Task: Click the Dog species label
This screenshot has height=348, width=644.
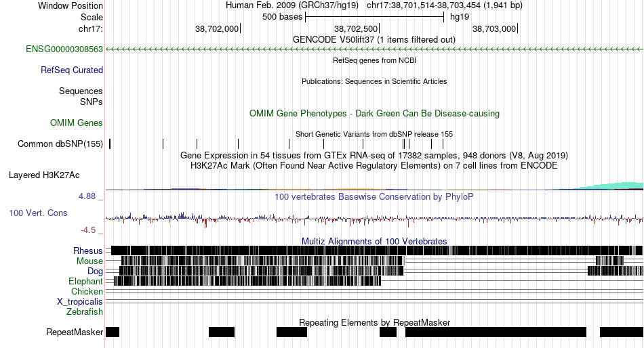Action: (96, 271)
